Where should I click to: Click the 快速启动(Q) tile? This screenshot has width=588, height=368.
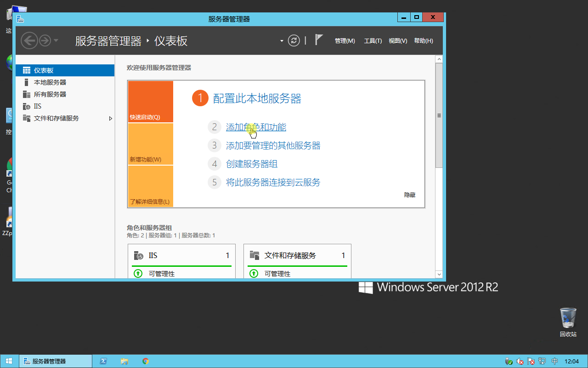[x=151, y=102]
